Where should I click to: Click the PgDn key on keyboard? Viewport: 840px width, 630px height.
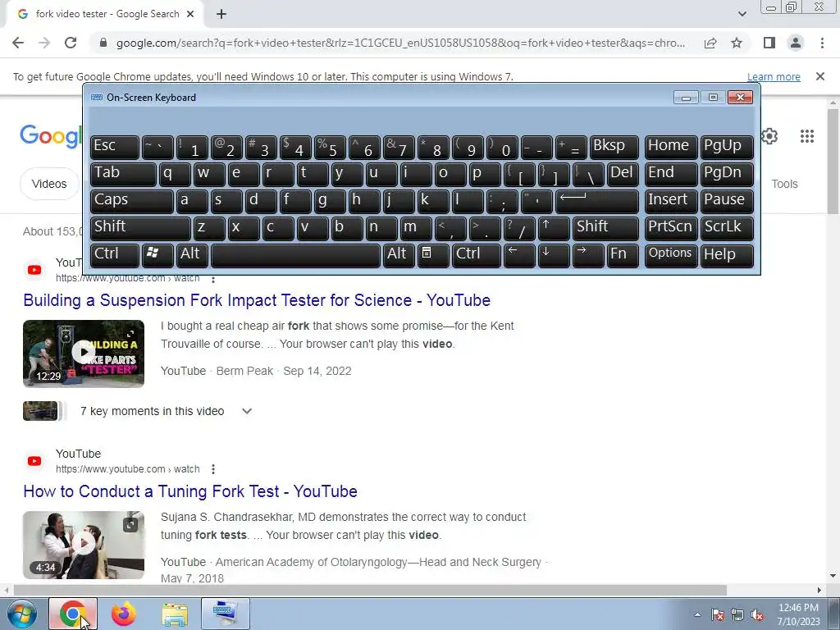(x=727, y=174)
